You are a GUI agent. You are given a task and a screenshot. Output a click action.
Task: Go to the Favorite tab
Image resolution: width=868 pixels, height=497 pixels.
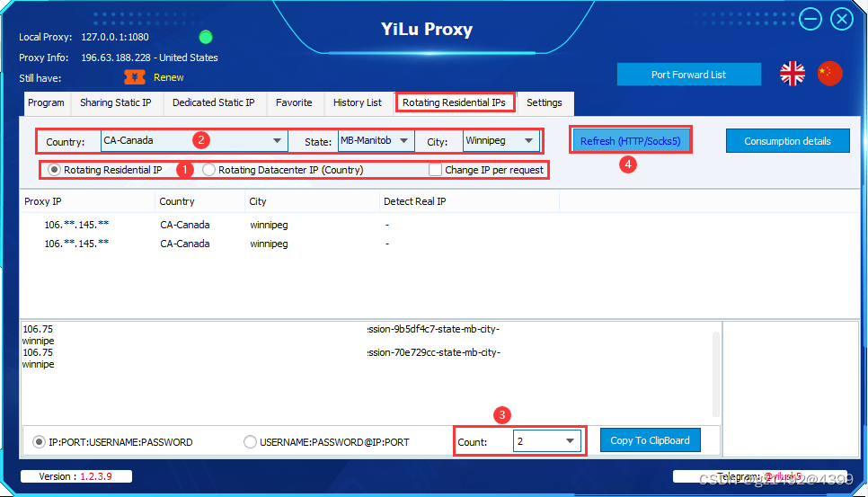[294, 103]
